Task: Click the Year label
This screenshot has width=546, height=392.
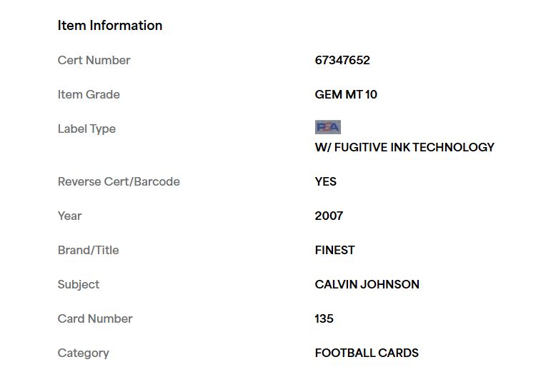Action: tap(69, 216)
